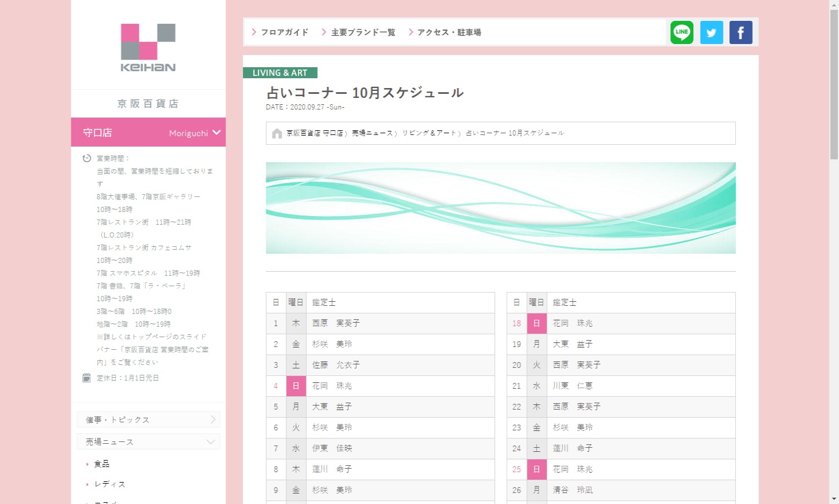Select cell 蓮川 命子 on day 24

641,448
